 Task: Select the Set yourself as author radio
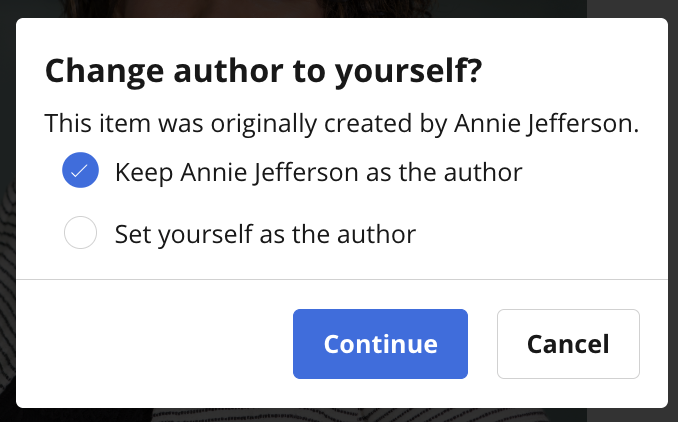click(80, 233)
